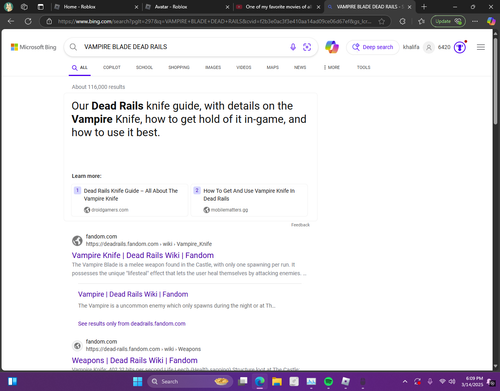
Task: Open site info icon in address bar
Action: click(x=49, y=21)
